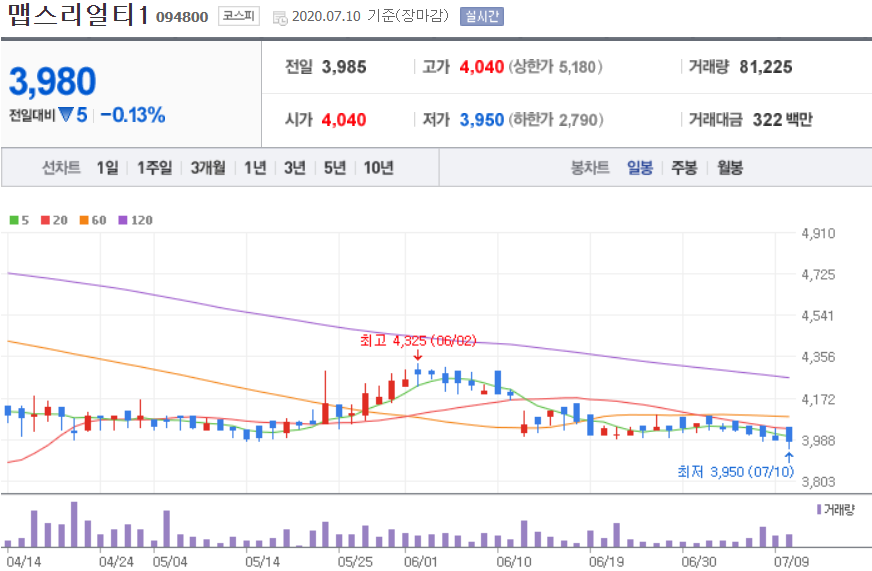Click the 고가 value 4,040
Viewport: 872px width, 571px height.
482,67
